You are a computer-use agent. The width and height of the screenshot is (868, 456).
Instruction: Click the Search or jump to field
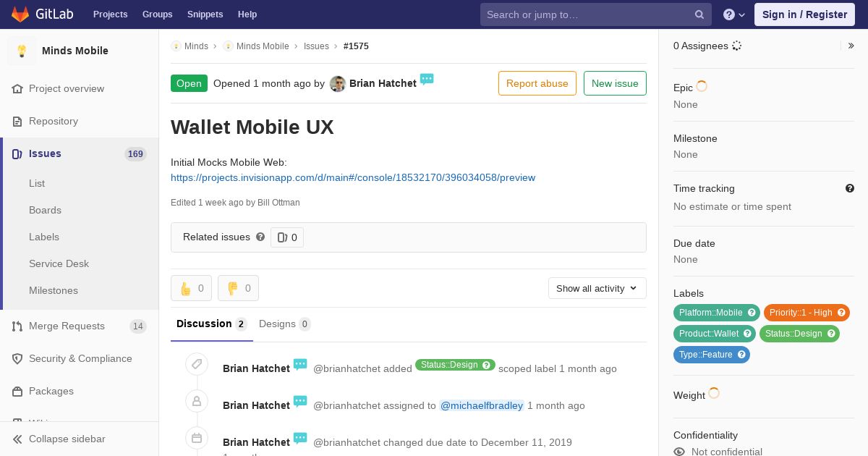(x=596, y=14)
